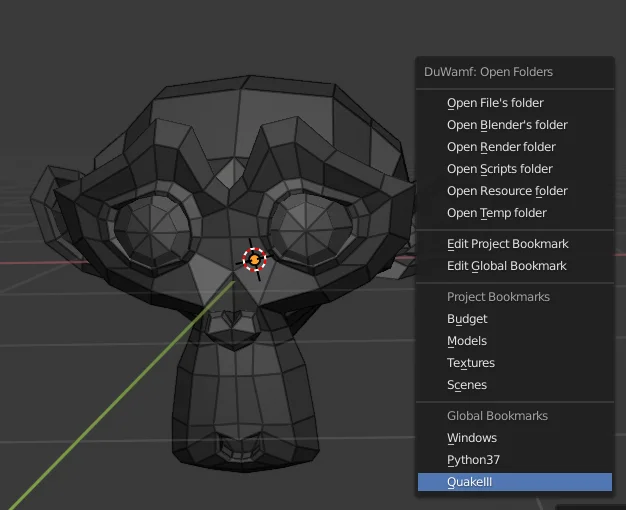Open the Python37 global bookmark
This screenshot has height=510, width=626.
pos(515,460)
